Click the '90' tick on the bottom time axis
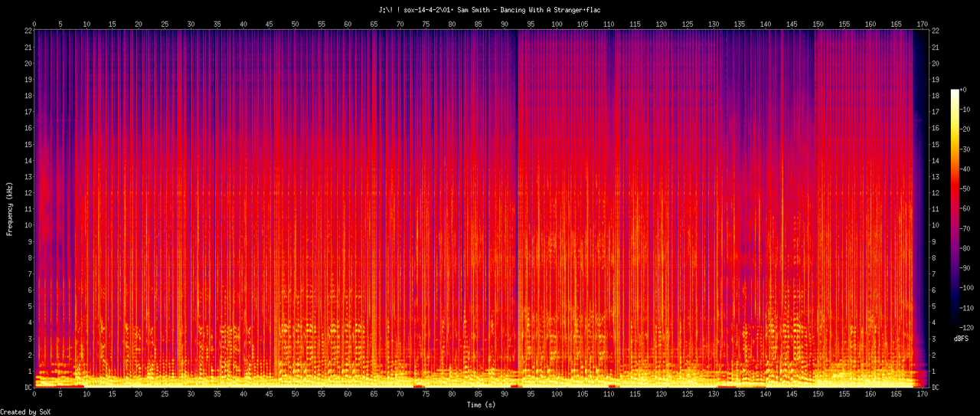 click(x=505, y=395)
